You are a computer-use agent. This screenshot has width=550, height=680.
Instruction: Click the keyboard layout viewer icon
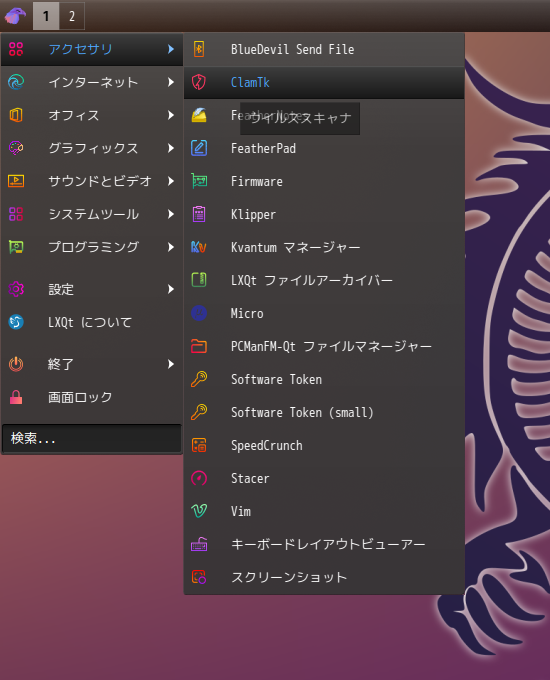tap(199, 544)
